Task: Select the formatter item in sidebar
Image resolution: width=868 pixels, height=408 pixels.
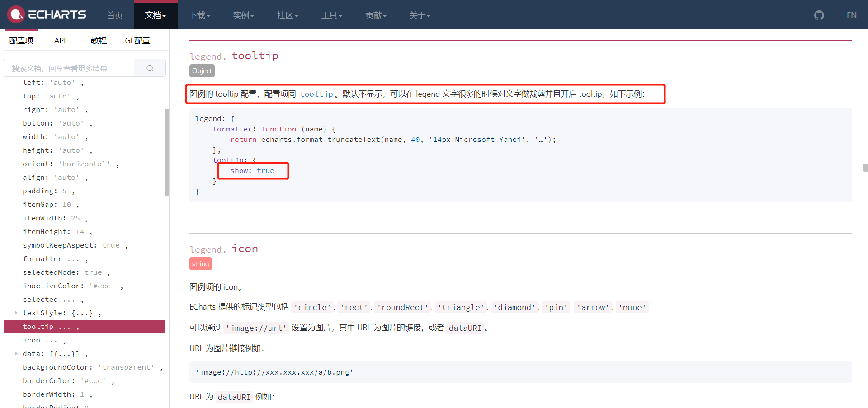Action: point(55,259)
